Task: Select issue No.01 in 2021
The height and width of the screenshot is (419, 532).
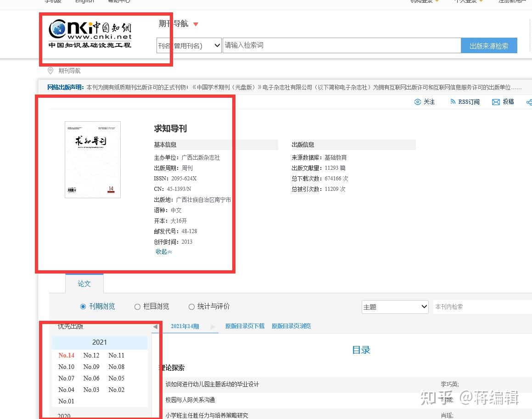Action: click(66, 401)
